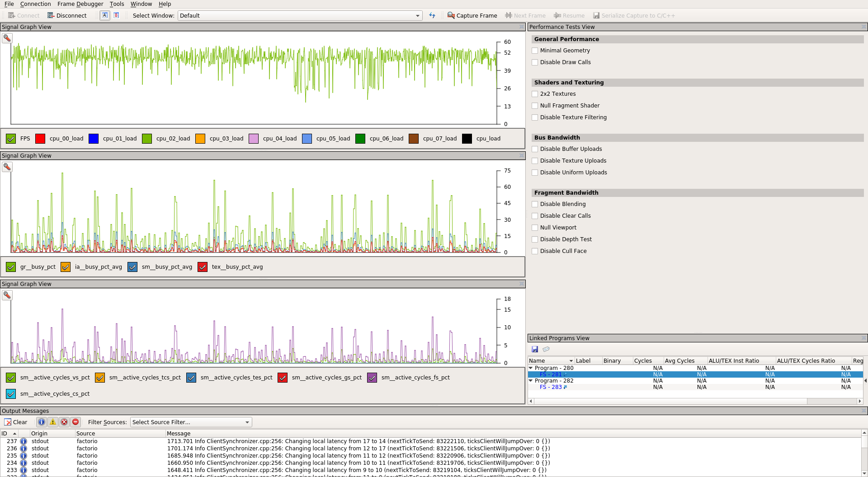The height and width of the screenshot is (477, 868).
Task: Click the ALU/TEX Inst Ratio column header
Action: point(741,361)
